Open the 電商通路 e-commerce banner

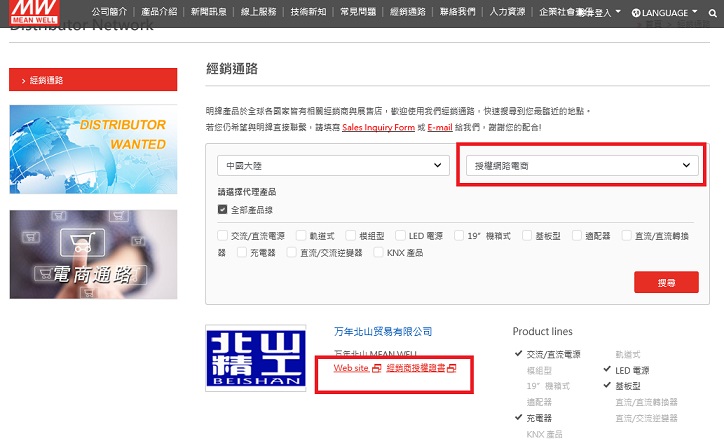tap(93, 254)
